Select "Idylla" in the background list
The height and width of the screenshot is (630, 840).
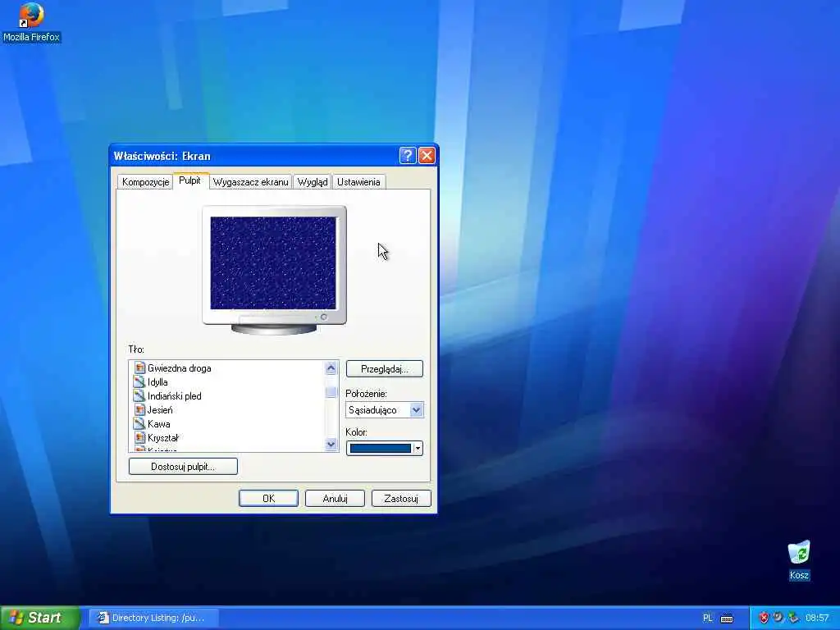point(157,382)
